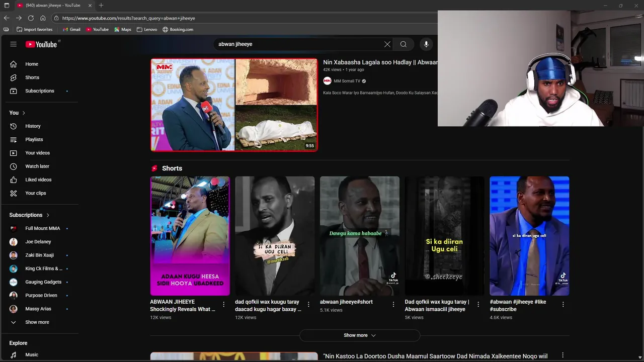The width and height of the screenshot is (644, 362).
Task: Expand Subscriptions section heading chevron
Action: (x=48, y=215)
